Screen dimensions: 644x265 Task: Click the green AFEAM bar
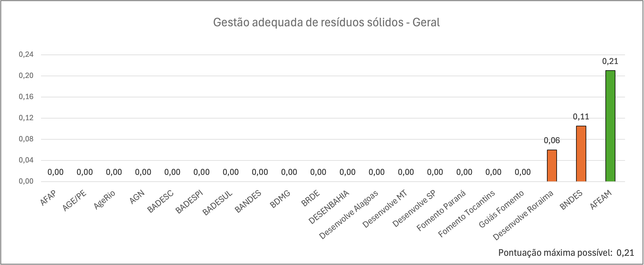[x=610, y=126]
